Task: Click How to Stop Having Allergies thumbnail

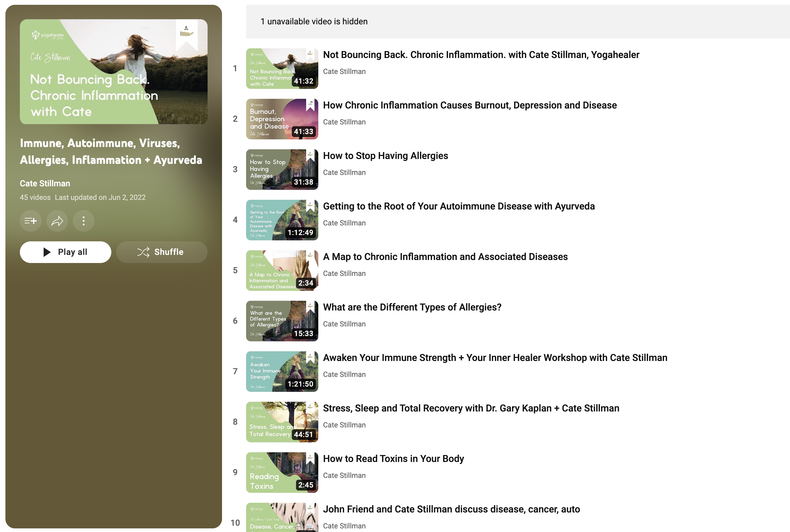Action: pos(282,169)
